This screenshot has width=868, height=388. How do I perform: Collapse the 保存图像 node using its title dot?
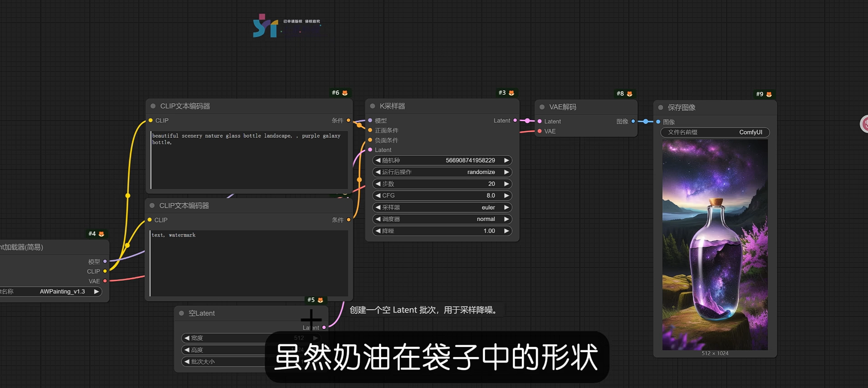(x=660, y=107)
